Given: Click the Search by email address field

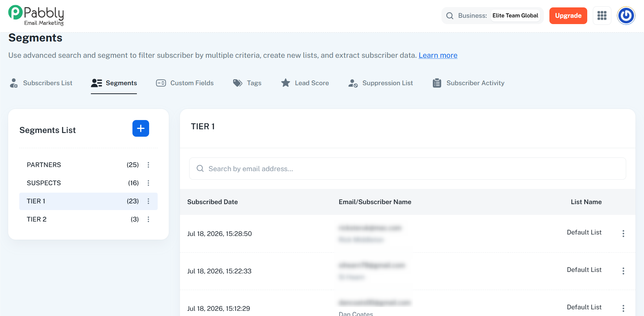Looking at the screenshot, I should [407, 169].
